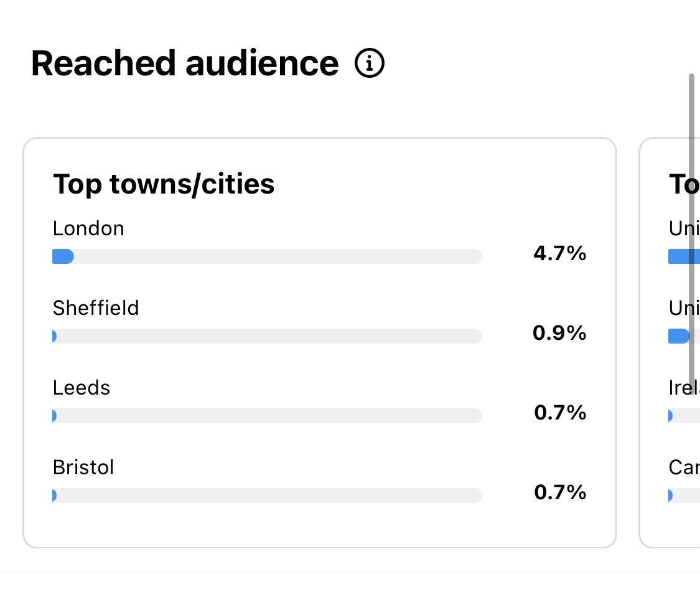
Task: Click the London city label
Action: (x=88, y=228)
